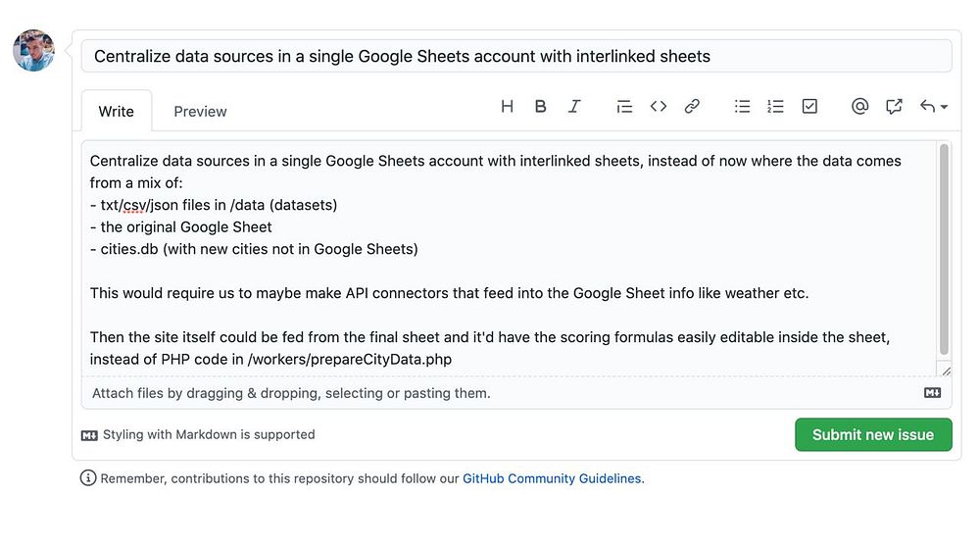
Task: Open the GitHub Community Guidelines link
Action: tap(552, 479)
